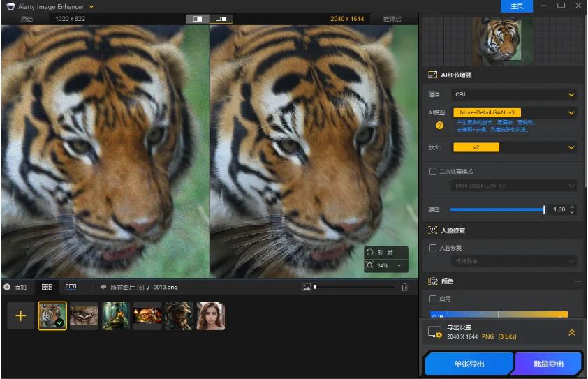Click the PNG format label in export settings
Image resolution: width=588 pixels, height=379 pixels.
[x=487, y=336]
